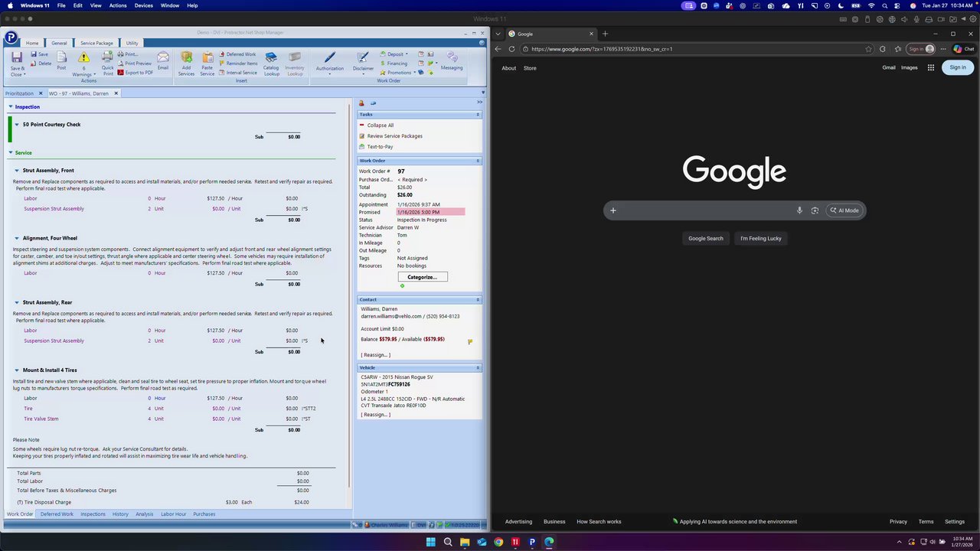Click the blue Sign in button on Google
Screen dimensions: 980x551
tap(958, 67)
